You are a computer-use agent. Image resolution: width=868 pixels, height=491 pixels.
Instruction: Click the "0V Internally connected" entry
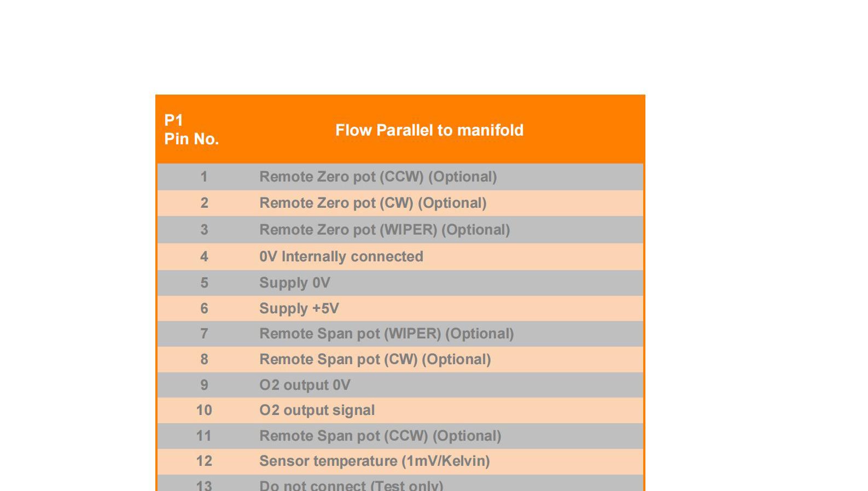click(341, 256)
